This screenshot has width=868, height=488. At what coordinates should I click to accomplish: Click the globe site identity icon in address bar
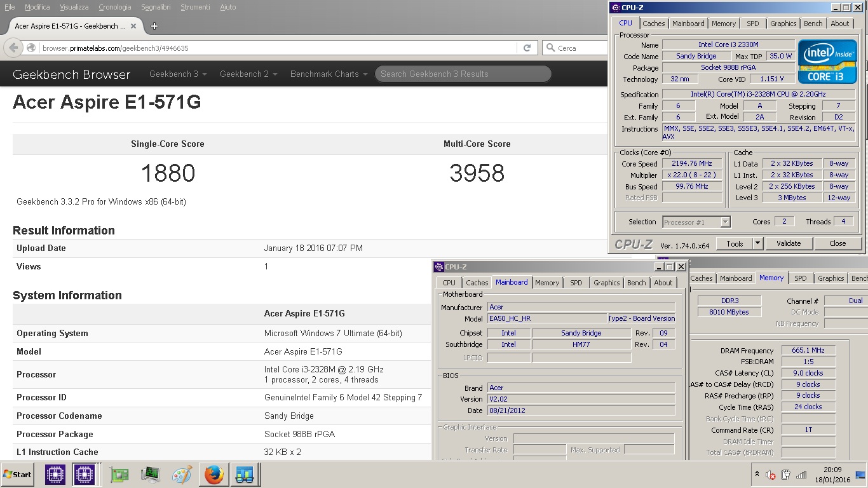pyautogui.click(x=31, y=48)
